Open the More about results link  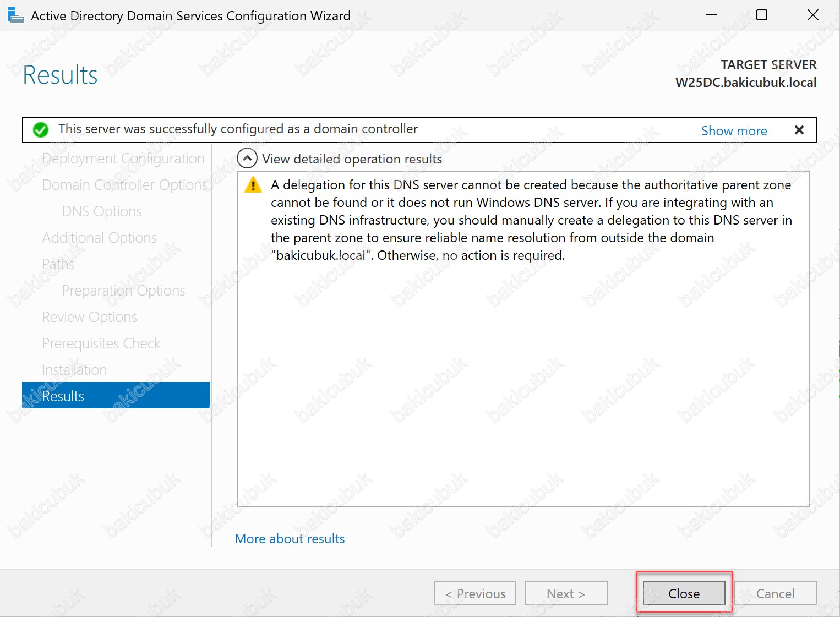click(290, 538)
